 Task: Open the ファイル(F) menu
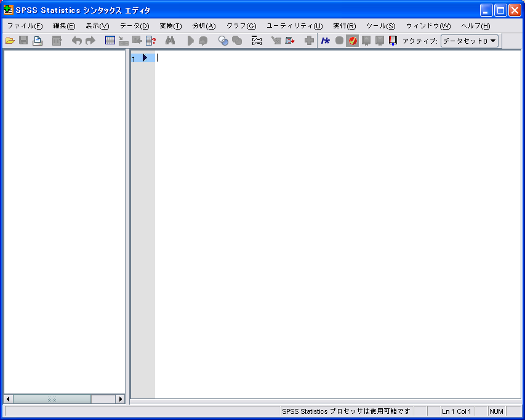(25, 26)
